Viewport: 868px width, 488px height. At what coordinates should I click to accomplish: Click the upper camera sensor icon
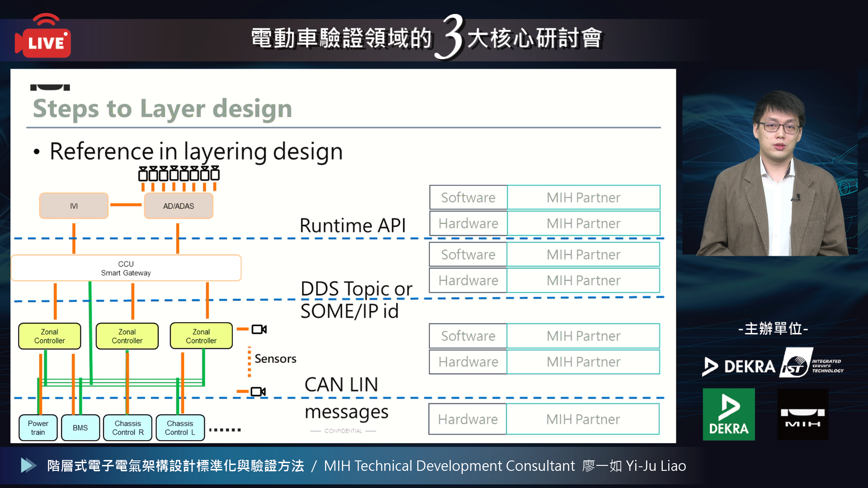[x=259, y=329]
